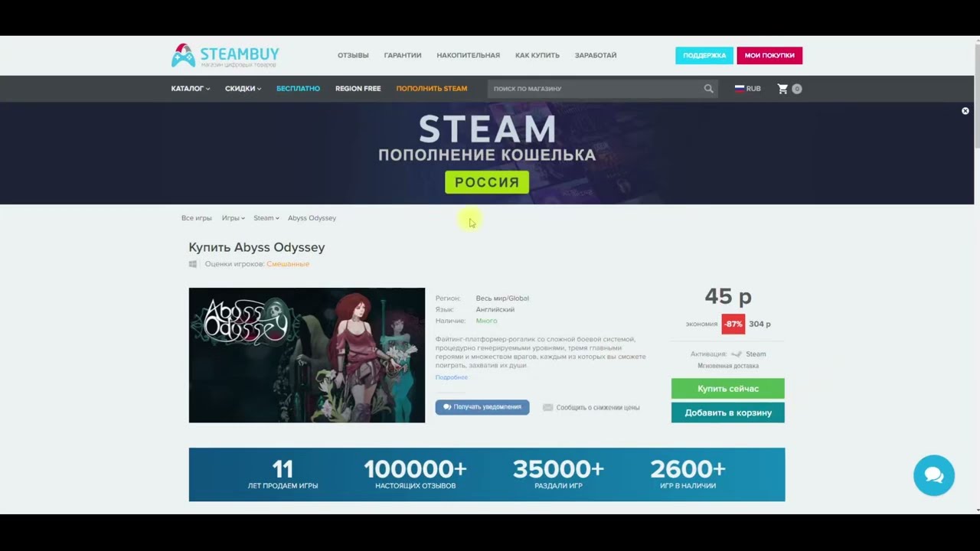Open the Заработай menu item
980x551 pixels.
click(x=596, y=55)
